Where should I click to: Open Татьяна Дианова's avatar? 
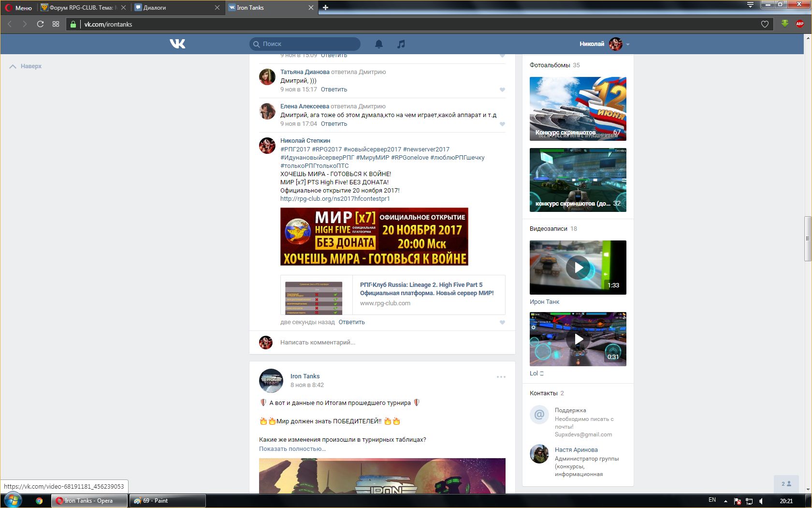pyautogui.click(x=267, y=76)
